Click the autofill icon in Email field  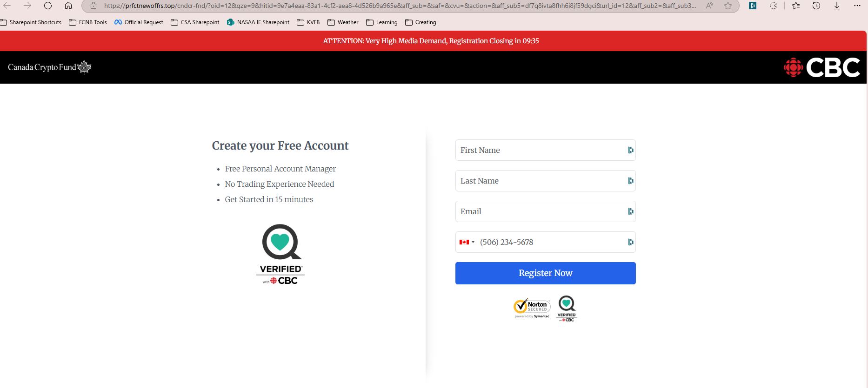pos(631,211)
